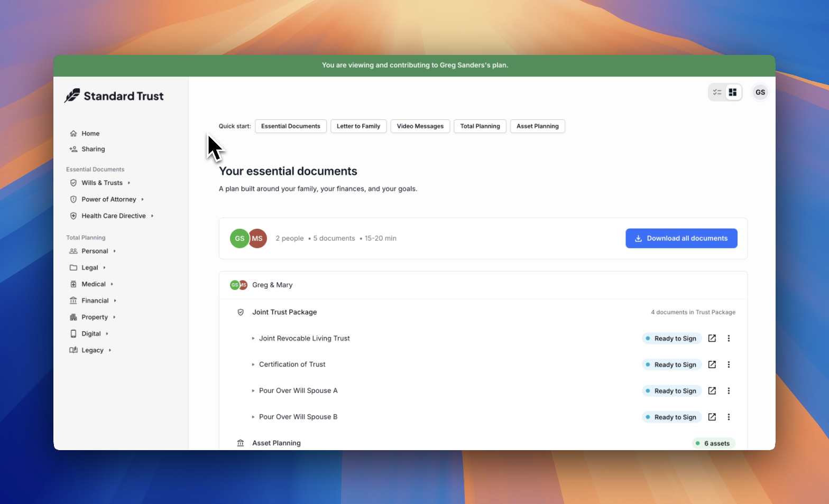Open Sharing in sidebar

coord(93,149)
